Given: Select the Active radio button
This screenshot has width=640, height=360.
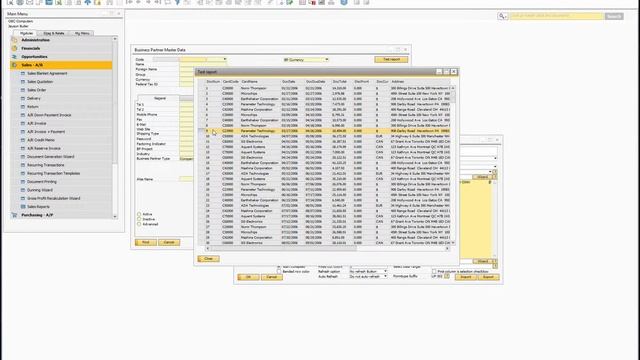Looking at the screenshot, I should tap(139, 214).
